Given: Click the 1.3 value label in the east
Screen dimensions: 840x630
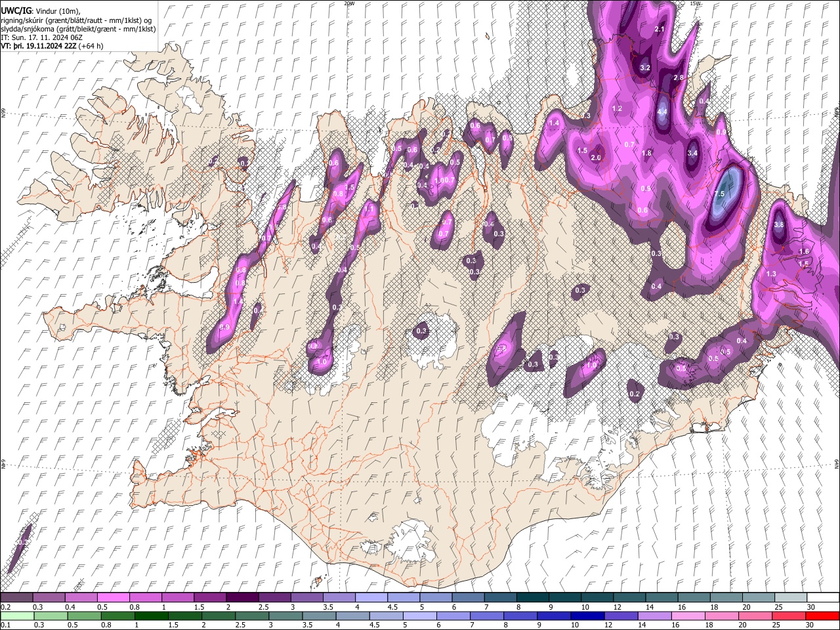Looking at the screenshot, I should tap(771, 274).
